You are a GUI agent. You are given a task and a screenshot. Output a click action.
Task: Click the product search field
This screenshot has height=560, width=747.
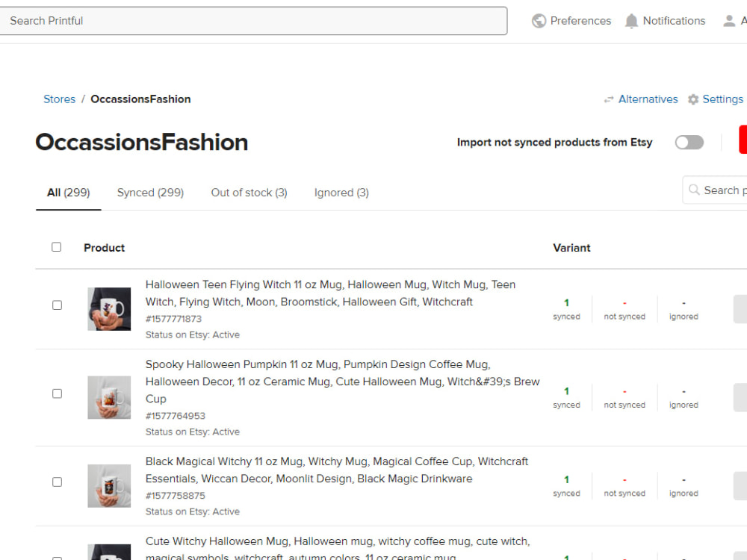click(x=715, y=190)
